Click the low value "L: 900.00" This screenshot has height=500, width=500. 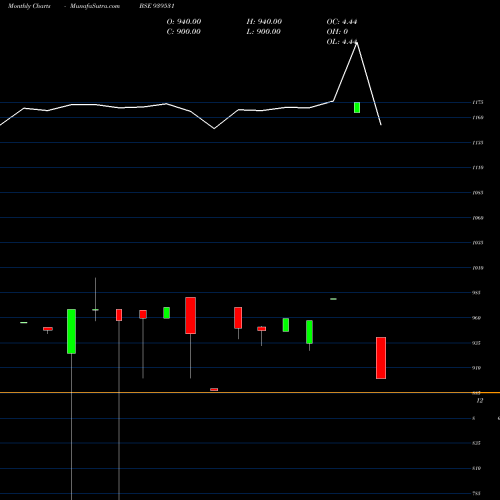click(264, 32)
